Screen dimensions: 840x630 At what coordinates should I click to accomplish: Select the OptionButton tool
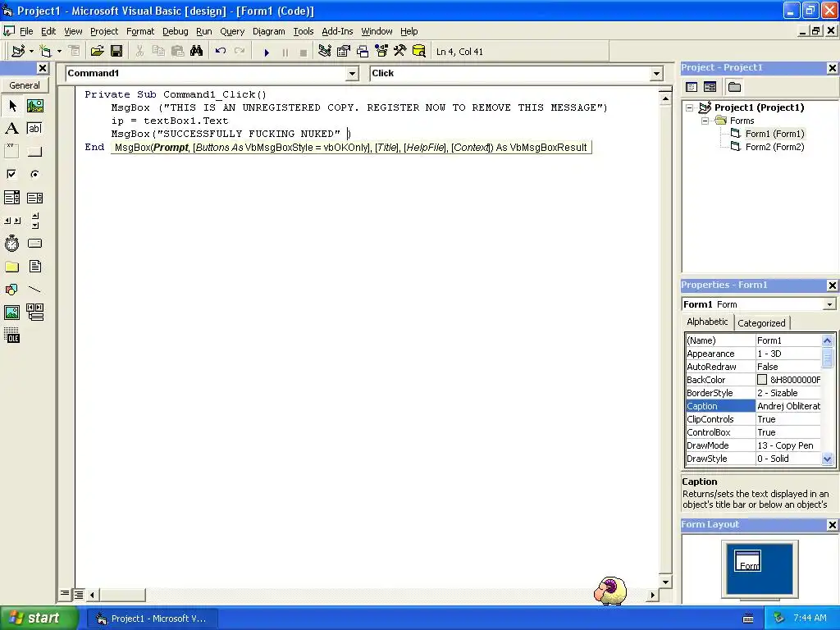[x=34, y=174]
